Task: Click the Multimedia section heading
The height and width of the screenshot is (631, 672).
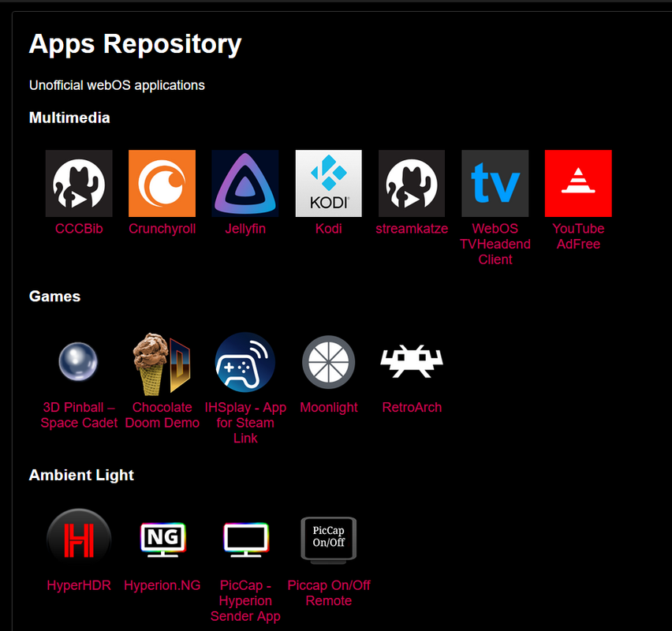Action: 69,118
